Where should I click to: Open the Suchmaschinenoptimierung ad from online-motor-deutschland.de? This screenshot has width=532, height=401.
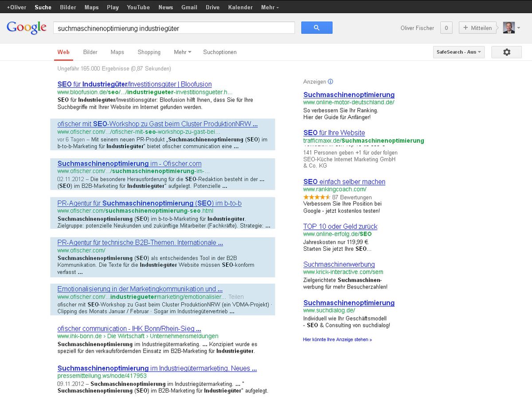(349, 95)
